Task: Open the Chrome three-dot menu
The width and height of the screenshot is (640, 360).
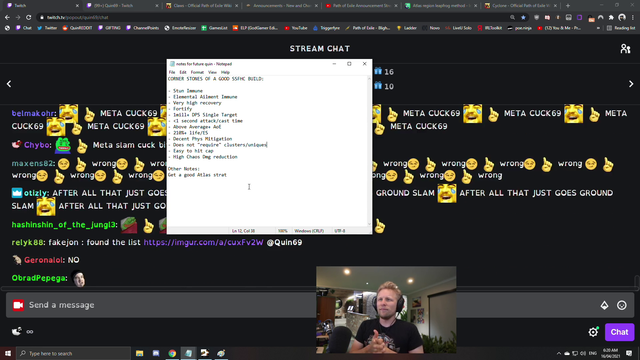Action: click(x=633, y=18)
